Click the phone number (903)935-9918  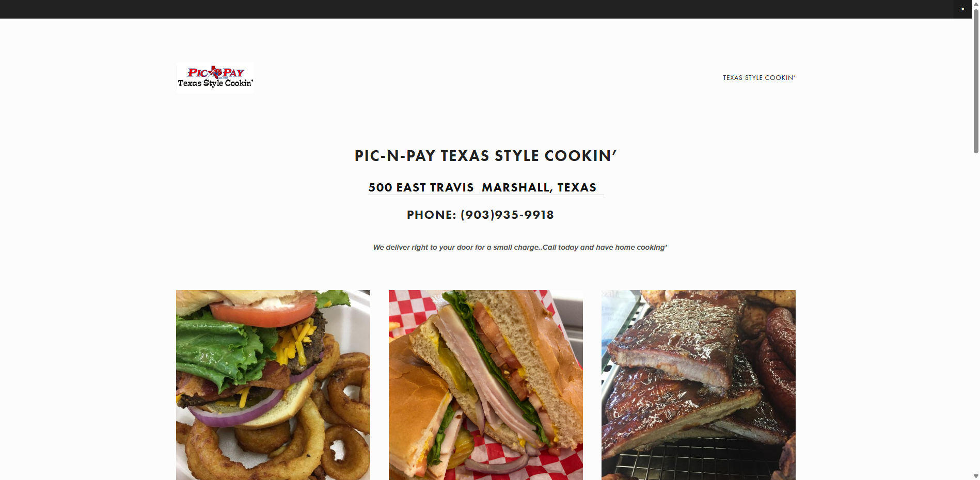[507, 215]
